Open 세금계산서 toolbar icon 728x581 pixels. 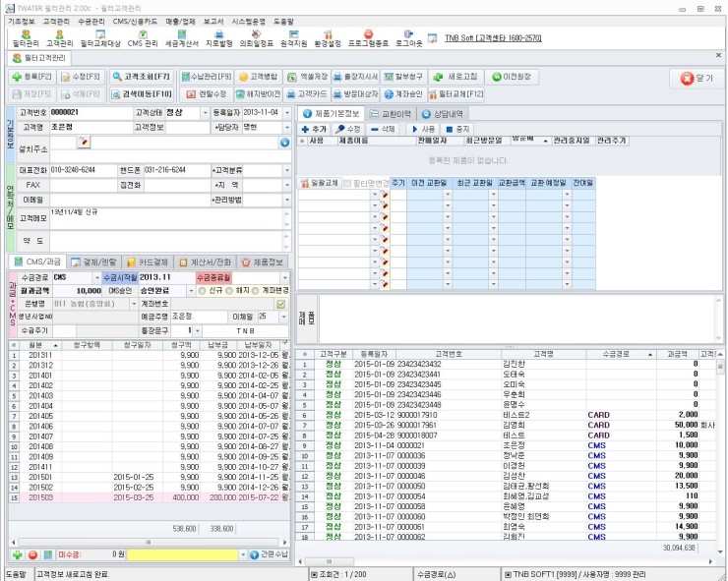pos(182,38)
